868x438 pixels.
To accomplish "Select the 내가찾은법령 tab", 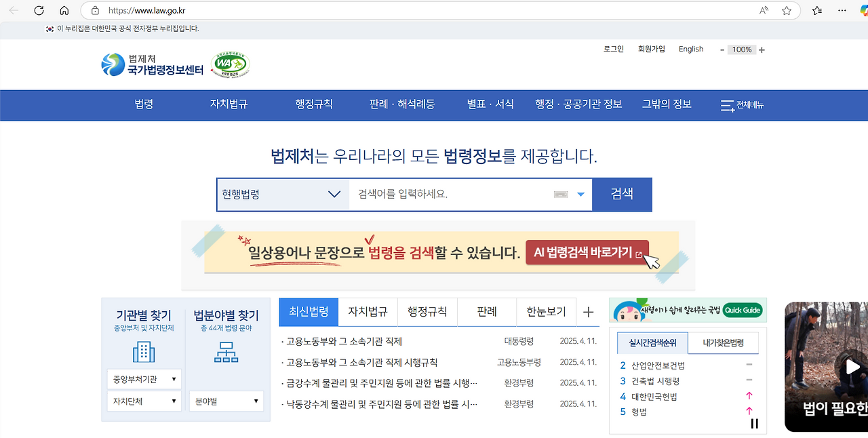I will pyautogui.click(x=723, y=343).
